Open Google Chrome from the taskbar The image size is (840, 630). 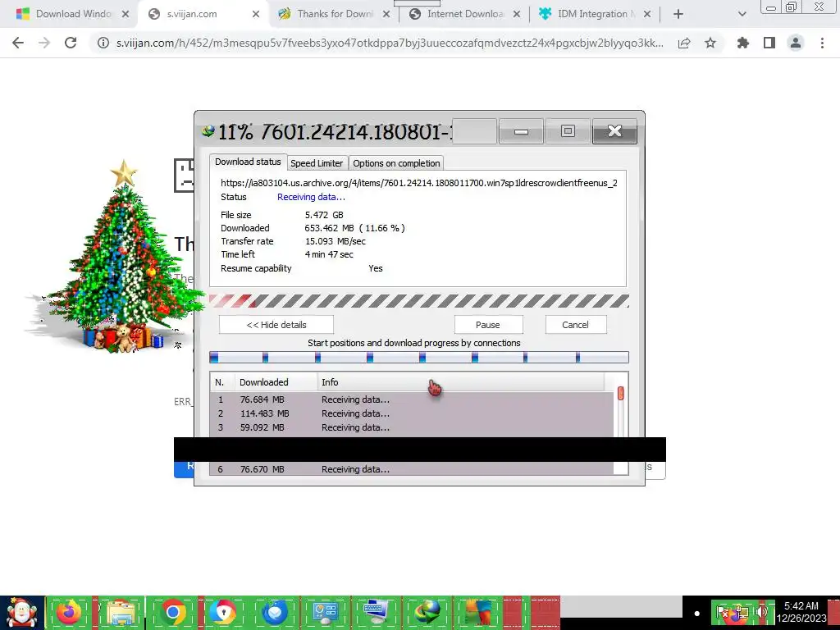[x=172, y=613]
